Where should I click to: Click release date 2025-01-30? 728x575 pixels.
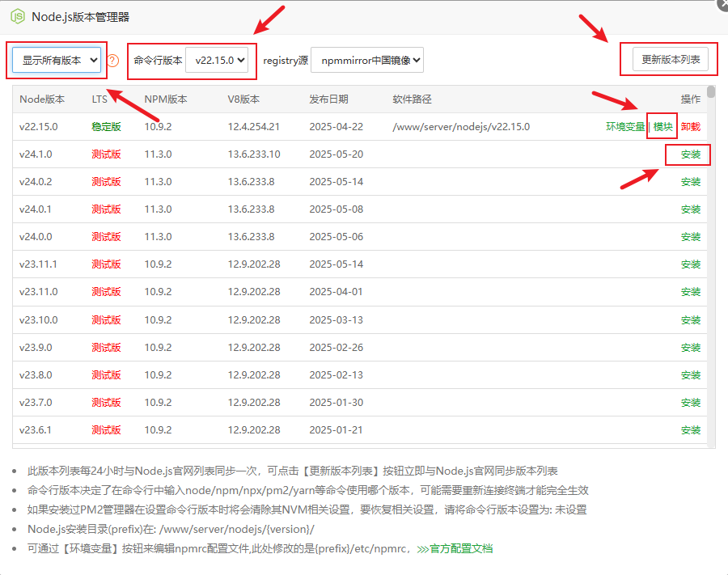(336, 403)
